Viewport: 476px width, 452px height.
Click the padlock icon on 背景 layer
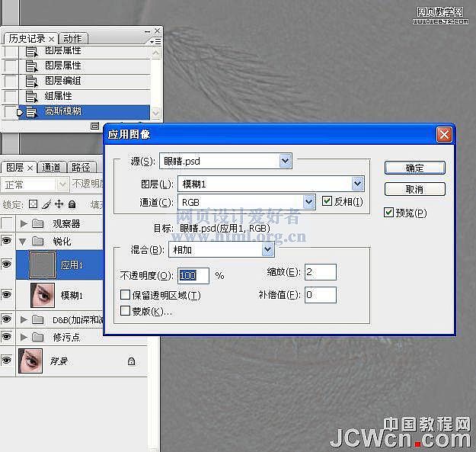click(131, 361)
